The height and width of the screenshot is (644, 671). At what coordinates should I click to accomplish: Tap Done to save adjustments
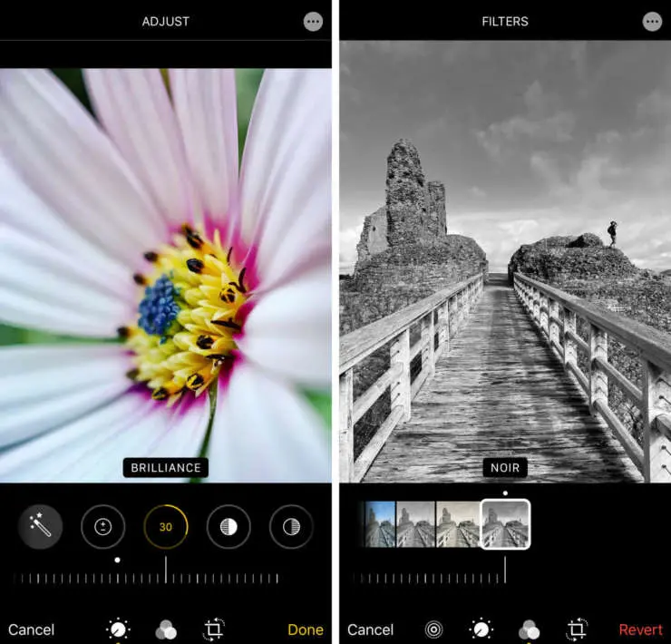[306, 629]
